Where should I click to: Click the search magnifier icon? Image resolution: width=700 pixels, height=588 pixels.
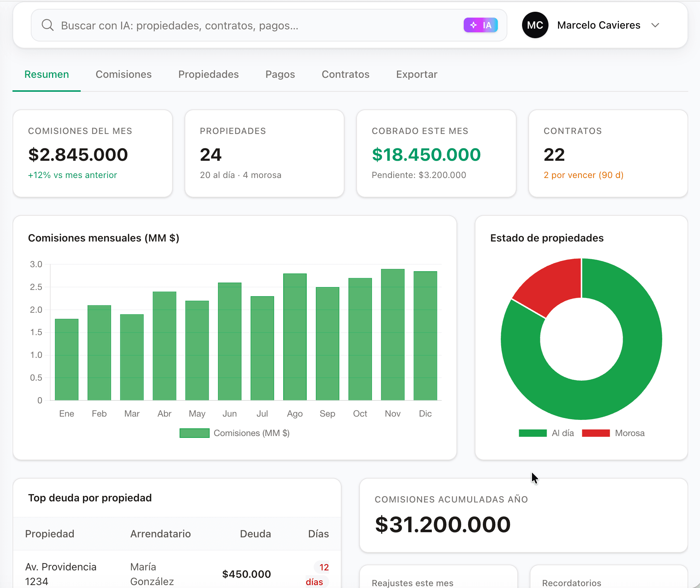point(48,25)
